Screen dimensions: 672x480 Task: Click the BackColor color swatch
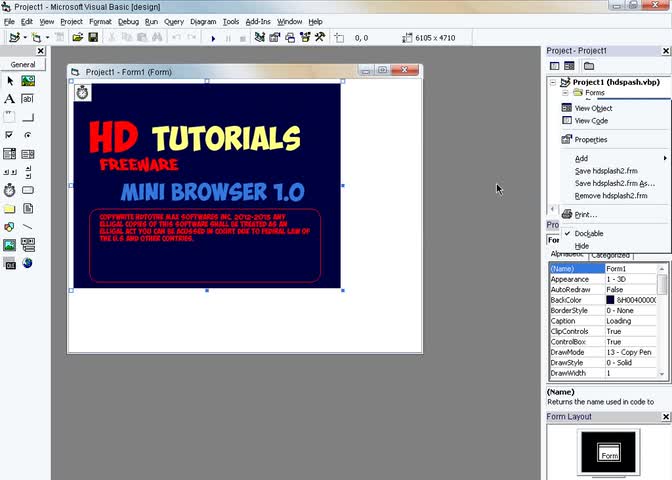coord(610,300)
